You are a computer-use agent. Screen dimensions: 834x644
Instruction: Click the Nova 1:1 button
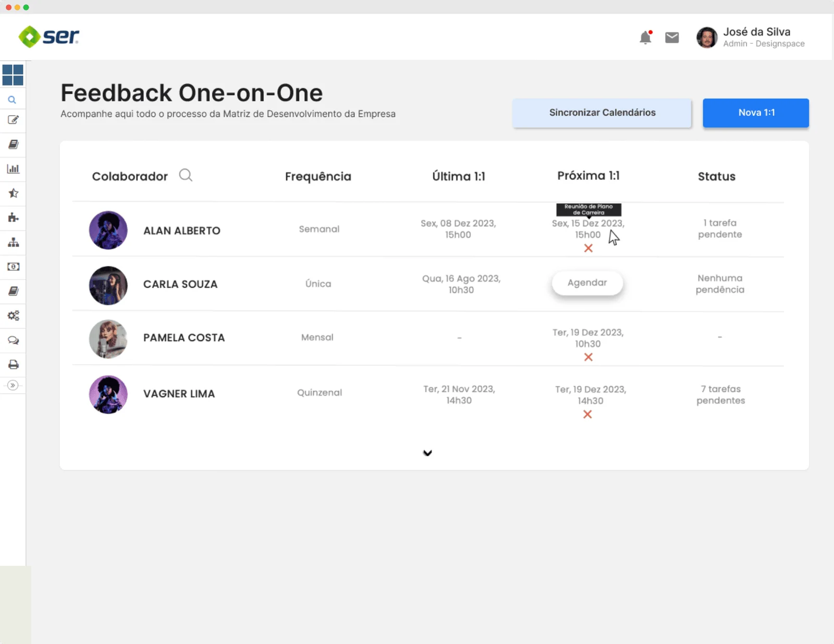point(756,113)
